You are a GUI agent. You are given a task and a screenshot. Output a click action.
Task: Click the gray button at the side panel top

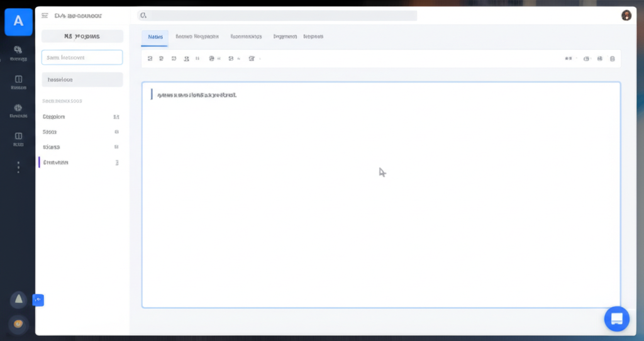click(x=82, y=36)
